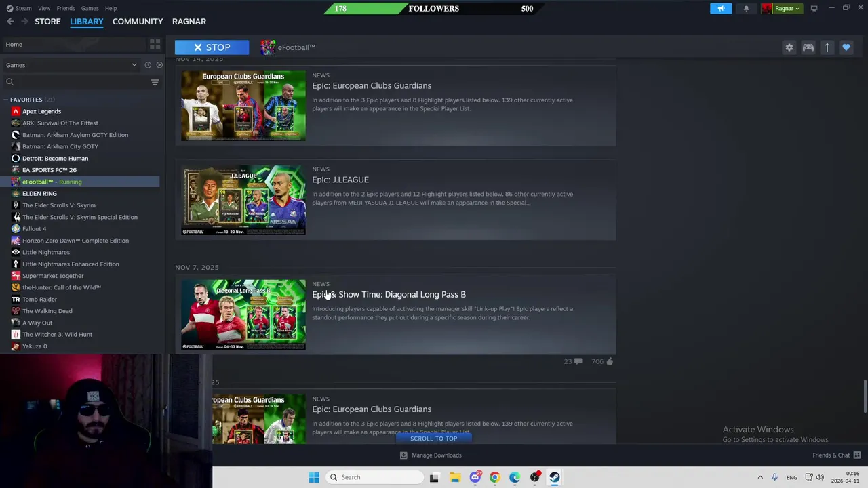868x488 pixels.
Task: Switch to the COMMUNITY tab
Action: [138, 22]
